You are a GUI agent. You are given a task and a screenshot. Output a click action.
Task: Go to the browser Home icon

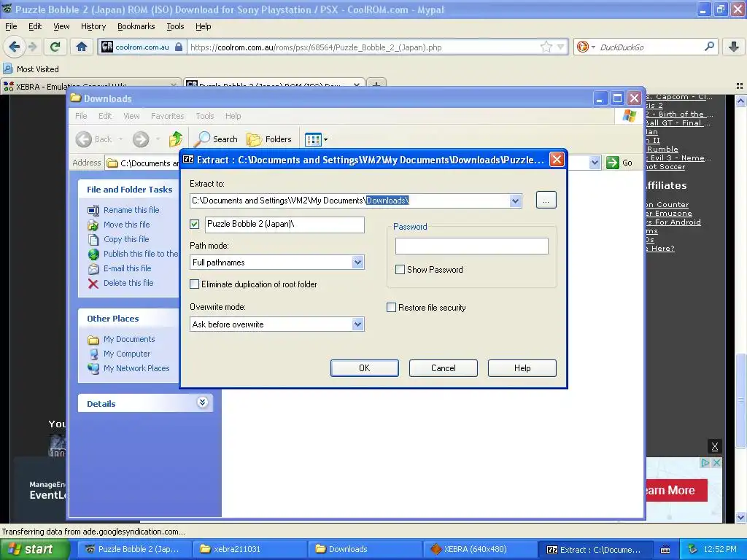(x=82, y=47)
